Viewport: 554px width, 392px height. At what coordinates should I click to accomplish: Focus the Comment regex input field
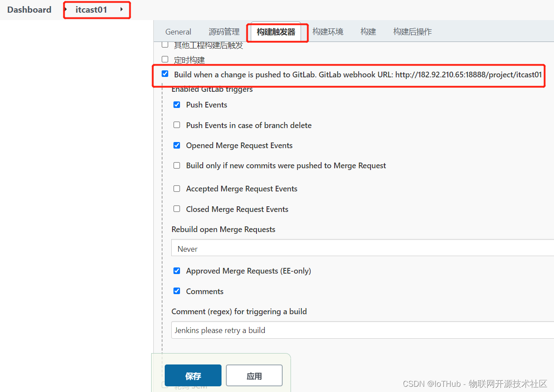click(363, 330)
